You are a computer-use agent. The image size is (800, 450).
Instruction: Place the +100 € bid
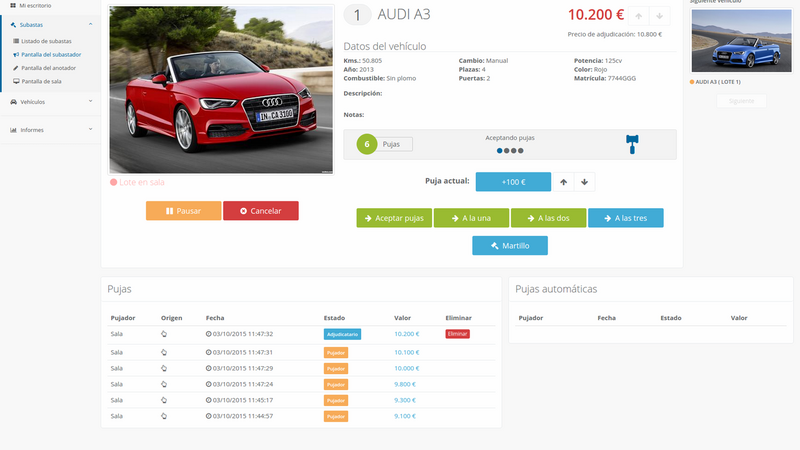pyautogui.click(x=513, y=182)
